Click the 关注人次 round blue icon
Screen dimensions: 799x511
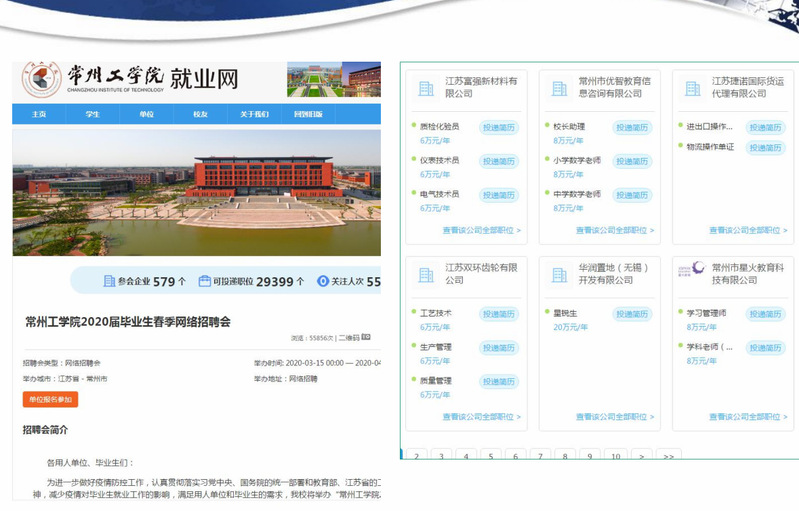point(323,281)
